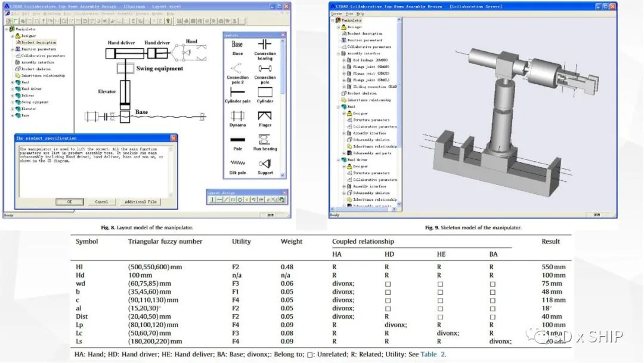644x363 pixels.
Task: Choose the Silk pole symbol
Action: (237, 167)
